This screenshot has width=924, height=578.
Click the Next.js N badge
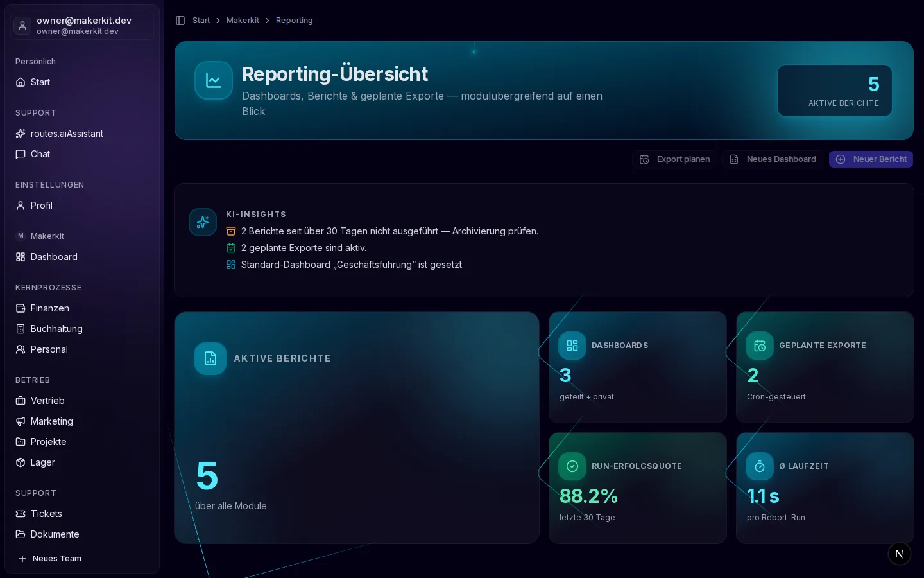(900, 554)
